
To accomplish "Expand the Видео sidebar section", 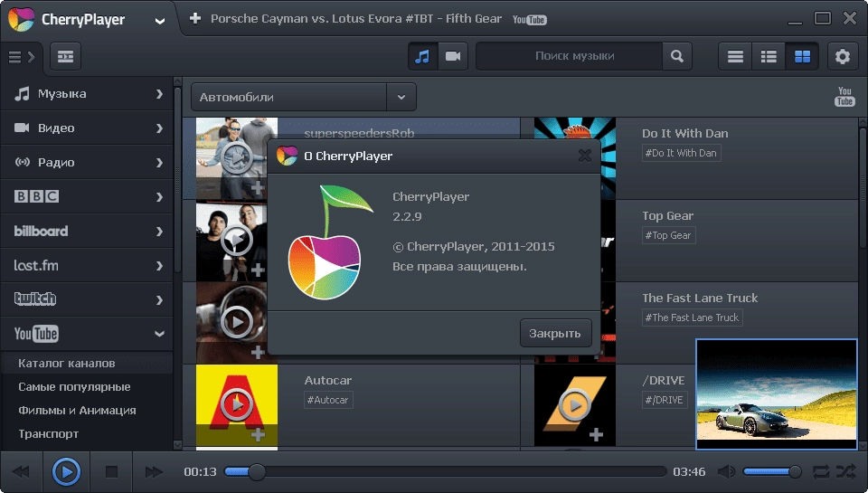I will (x=87, y=128).
